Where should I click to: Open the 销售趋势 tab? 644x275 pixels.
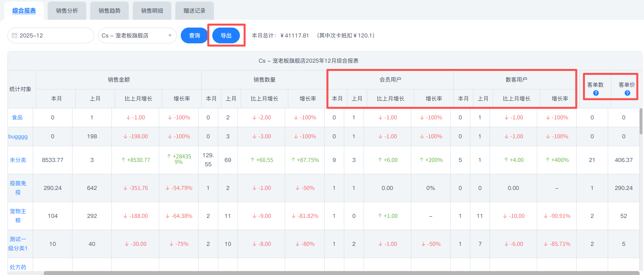coord(109,11)
